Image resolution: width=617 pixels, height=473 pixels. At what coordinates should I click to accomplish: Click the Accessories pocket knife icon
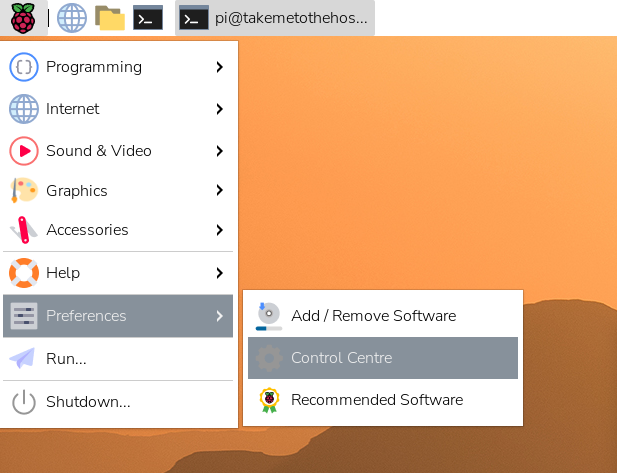24,230
